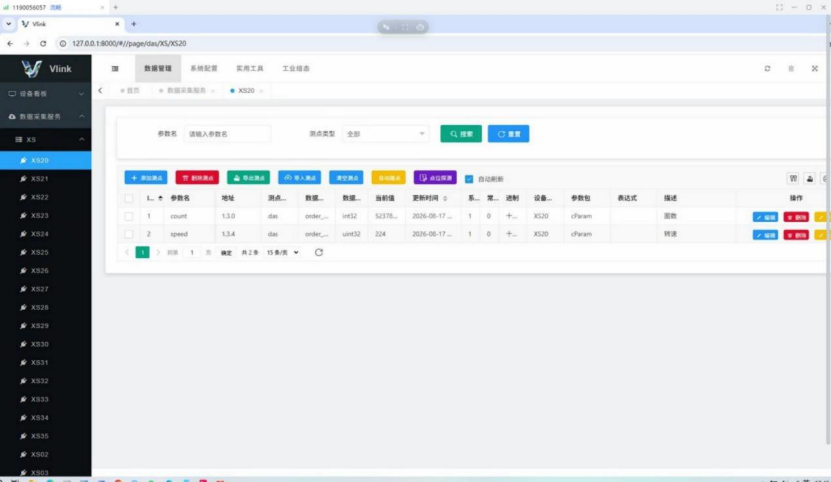The width and height of the screenshot is (831, 482).
Task: Open the 测点类型 dropdown showing 全部
Action: [385, 134]
